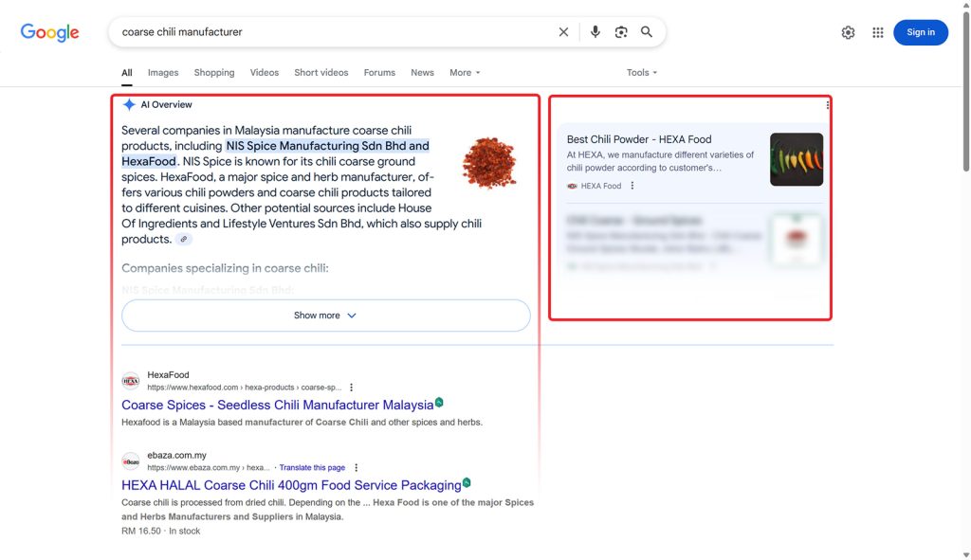971x560 pixels.
Task: Click the magnifying glass search icon
Action: click(647, 32)
